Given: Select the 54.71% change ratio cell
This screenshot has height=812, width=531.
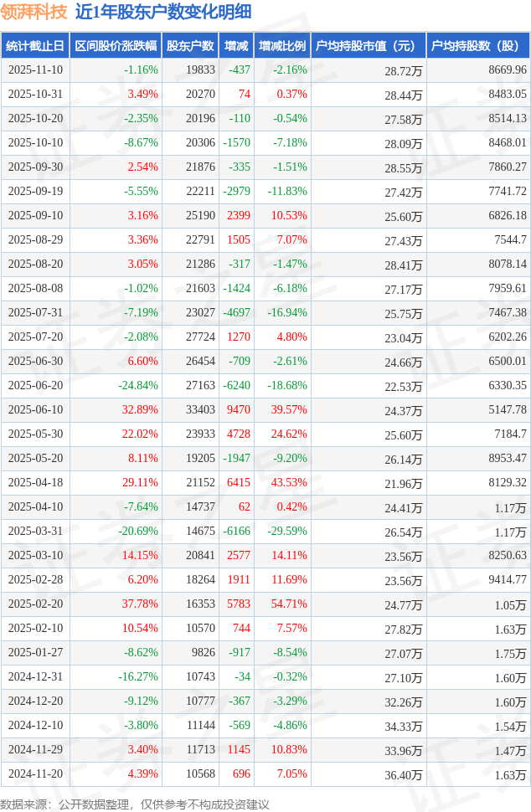Looking at the screenshot, I should (289, 604).
